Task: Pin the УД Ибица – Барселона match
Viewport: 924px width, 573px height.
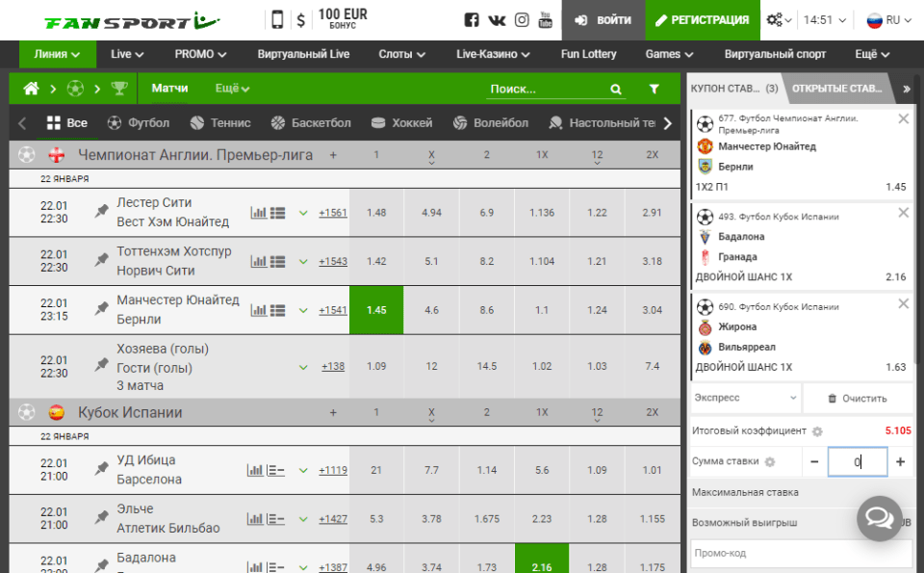Action: (101, 469)
